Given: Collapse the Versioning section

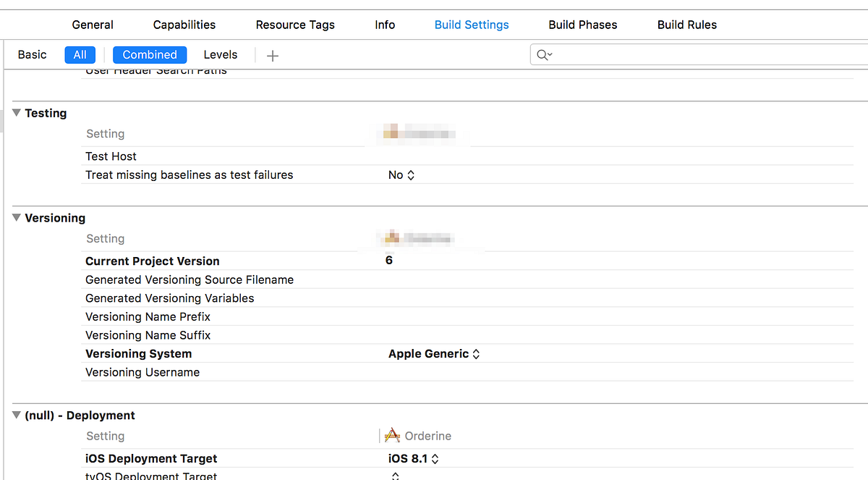Looking at the screenshot, I should tap(16, 217).
